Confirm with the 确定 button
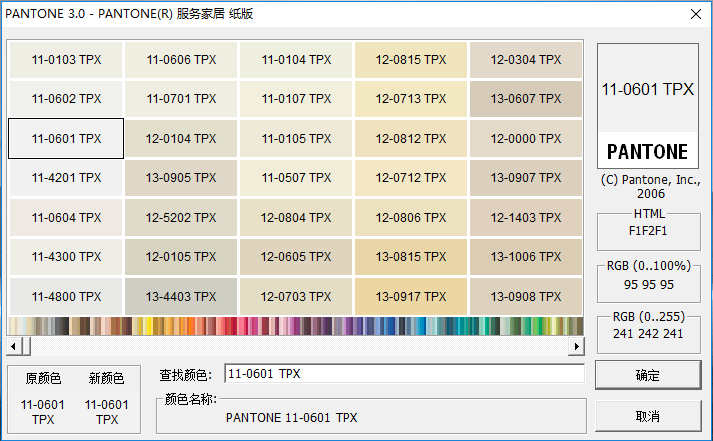The image size is (713, 441). pyautogui.click(x=648, y=375)
